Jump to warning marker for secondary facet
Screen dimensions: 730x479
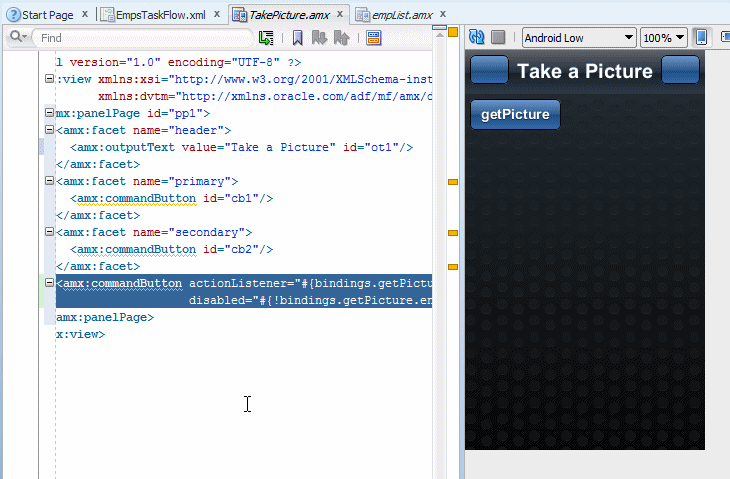[453, 233]
